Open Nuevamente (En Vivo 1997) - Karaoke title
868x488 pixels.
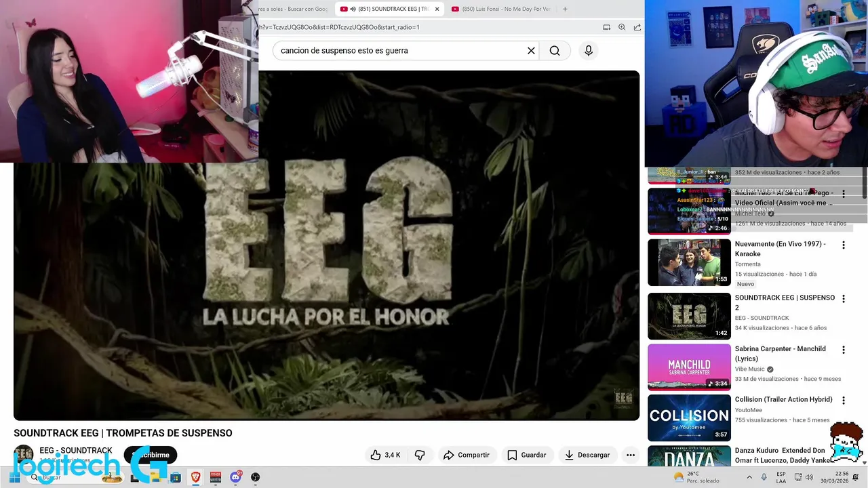point(781,249)
